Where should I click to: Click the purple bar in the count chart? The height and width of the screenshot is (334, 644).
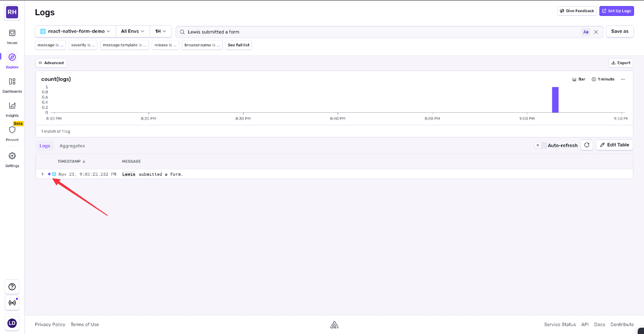pyautogui.click(x=555, y=100)
